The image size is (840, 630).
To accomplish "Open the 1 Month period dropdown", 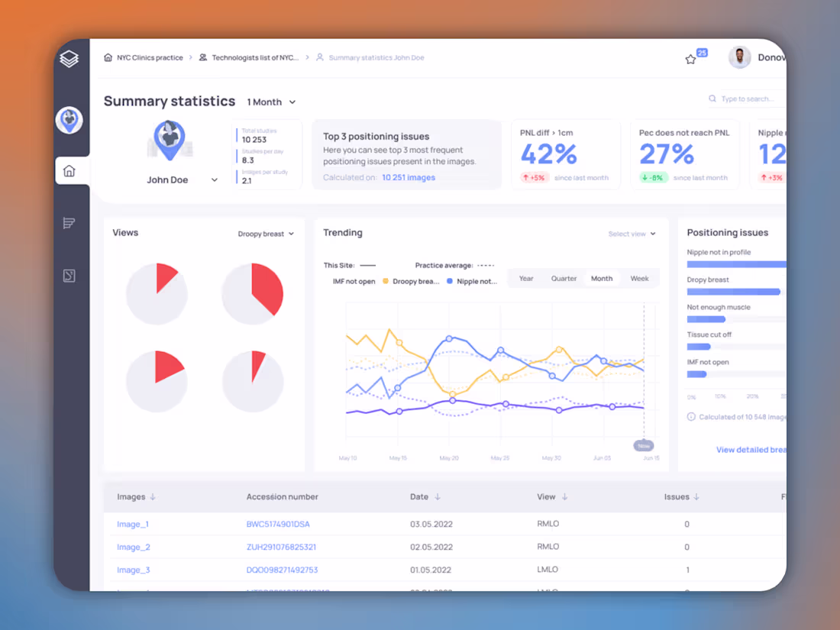I will point(270,102).
